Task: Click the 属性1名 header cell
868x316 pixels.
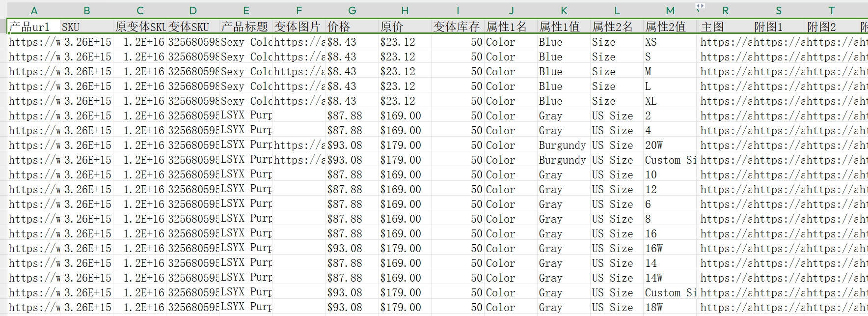Action: [511, 27]
